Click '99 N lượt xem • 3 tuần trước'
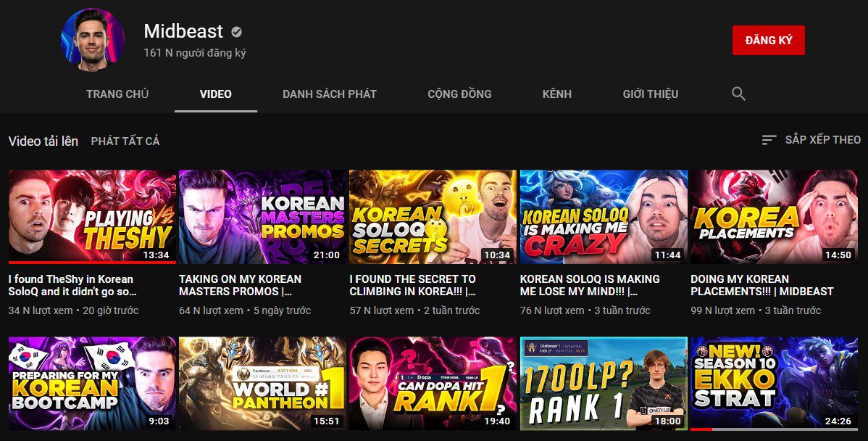The width and height of the screenshot is (868, 441). point(756,311)
